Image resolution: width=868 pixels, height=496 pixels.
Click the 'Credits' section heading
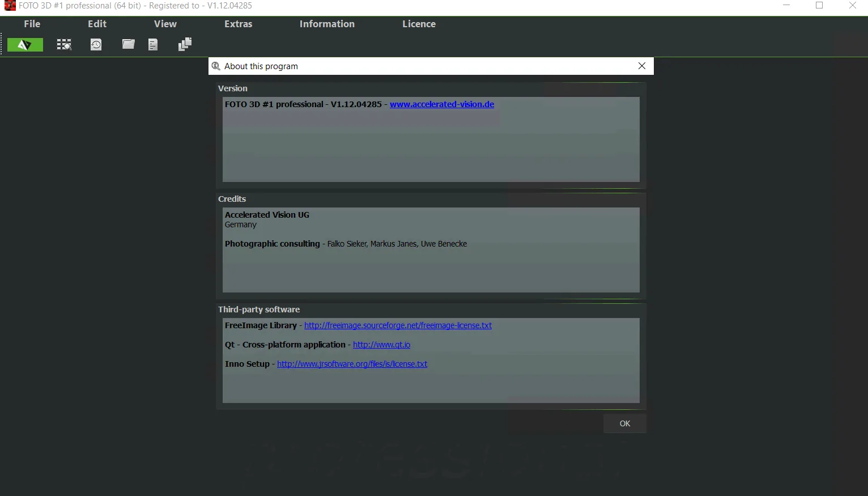[x=232, y=199]
